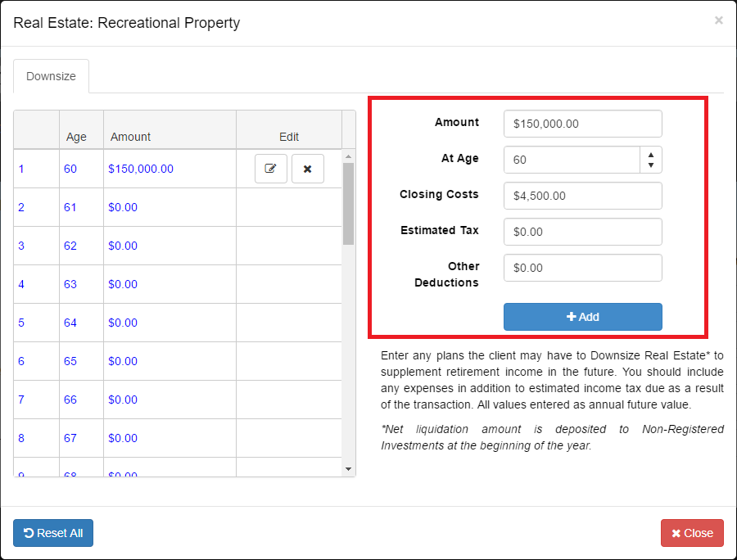Delete row 1 with the X icon
The width and height of the screenshot is (737, 560).
(x=308, y=169)
